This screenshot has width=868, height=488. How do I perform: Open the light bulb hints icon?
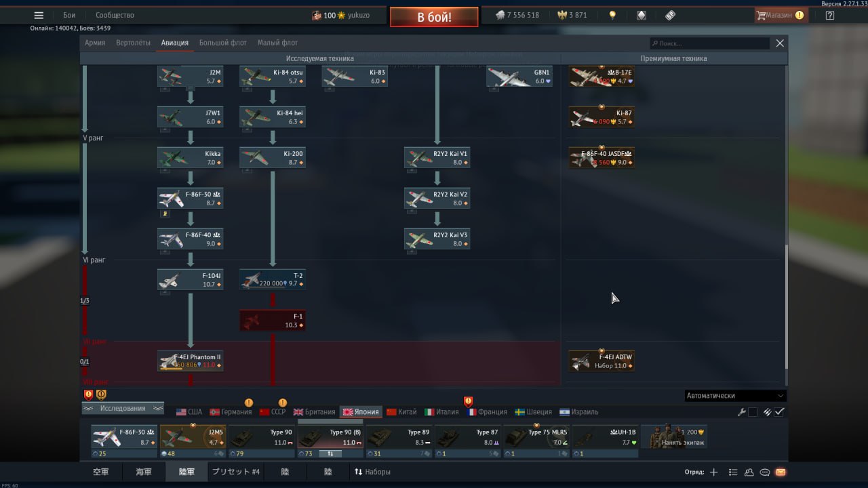click(612, 15)
